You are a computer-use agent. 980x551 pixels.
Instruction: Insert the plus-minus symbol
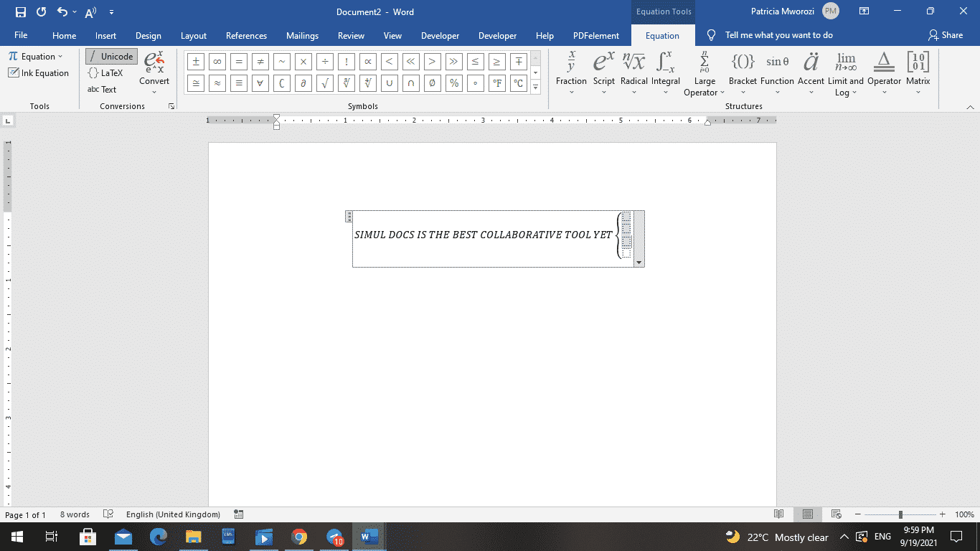coord(195,62)
